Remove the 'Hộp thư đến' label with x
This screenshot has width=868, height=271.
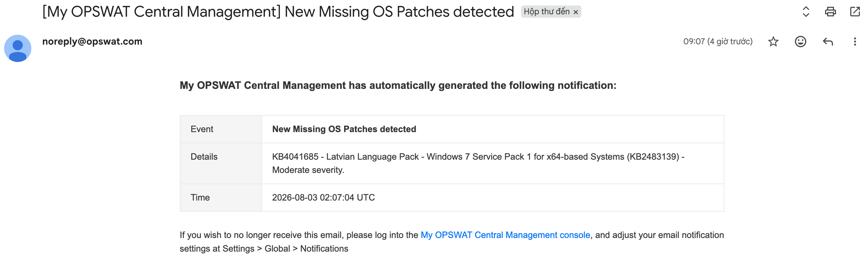[576, 12]
